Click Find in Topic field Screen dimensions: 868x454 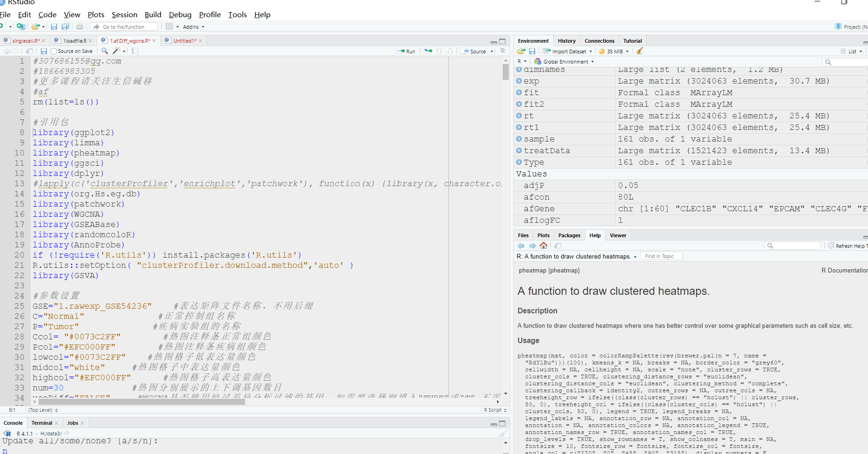point(661,256)
